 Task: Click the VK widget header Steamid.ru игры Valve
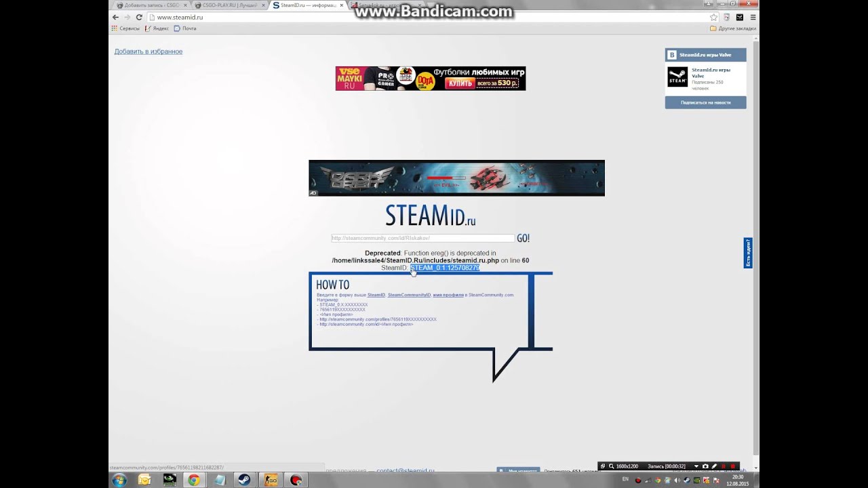coord(705,55)
